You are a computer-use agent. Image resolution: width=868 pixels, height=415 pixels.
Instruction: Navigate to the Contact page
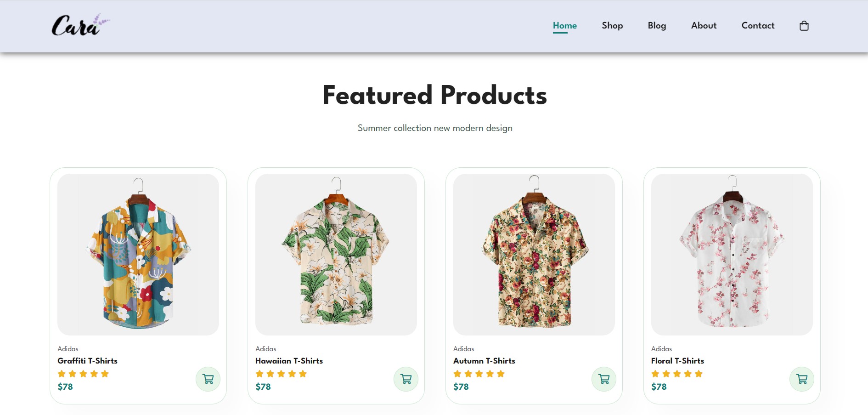coord(758,25)
